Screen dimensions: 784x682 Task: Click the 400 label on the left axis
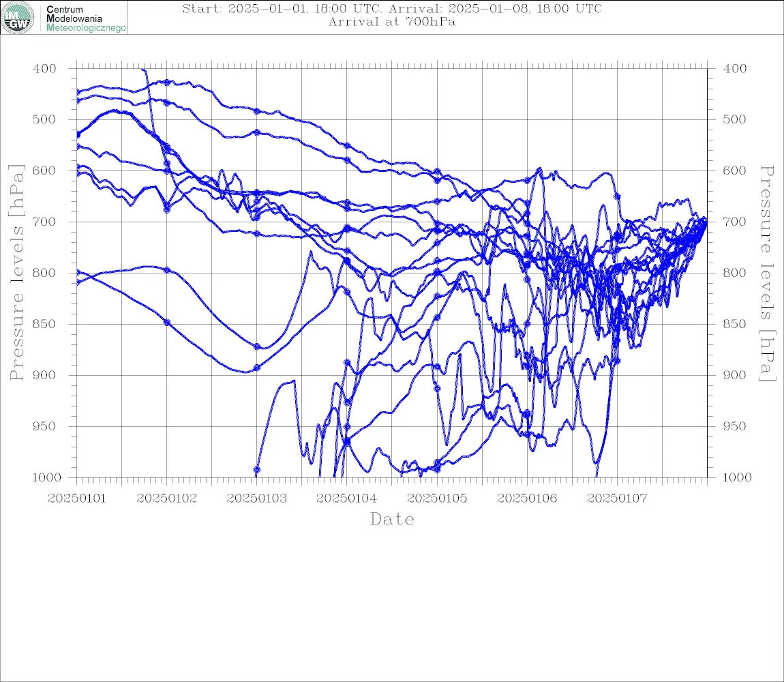pyautogui.click(x=44, y=69)
